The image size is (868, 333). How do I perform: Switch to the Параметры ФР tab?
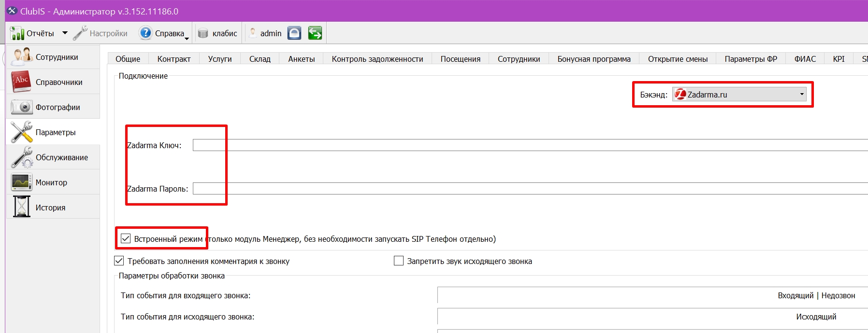click(751, 59)
